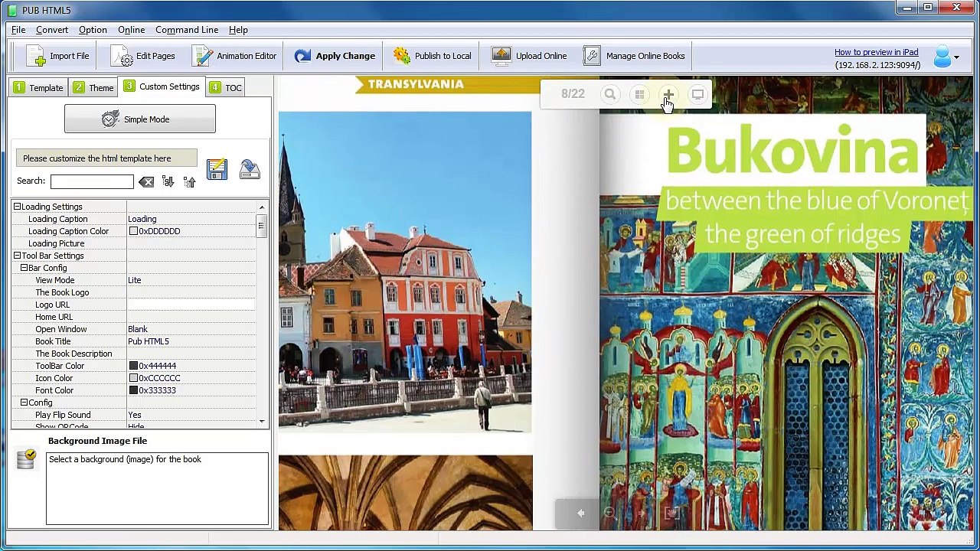This screenshot has width=980, height=551.
Task: Click the load template settings icon
Action: point(250,168)
